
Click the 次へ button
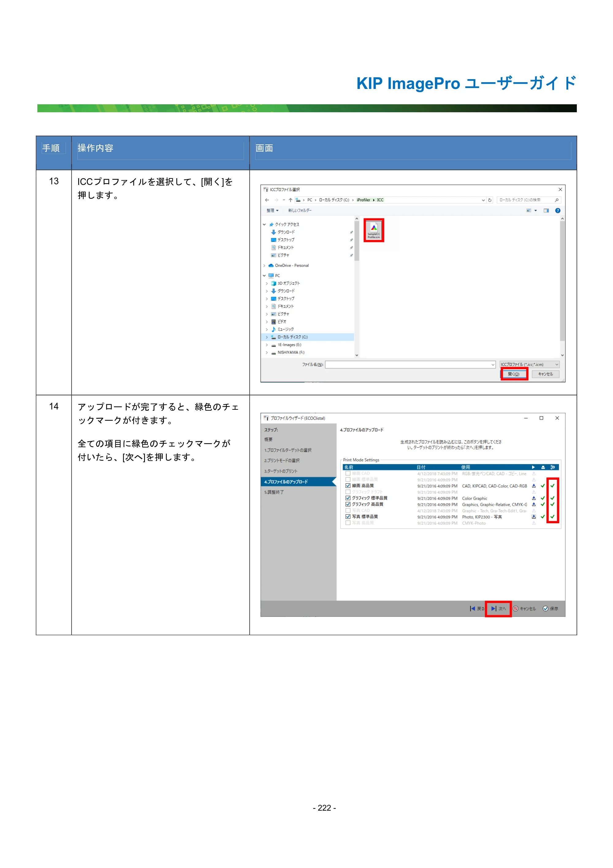point(498,609)
